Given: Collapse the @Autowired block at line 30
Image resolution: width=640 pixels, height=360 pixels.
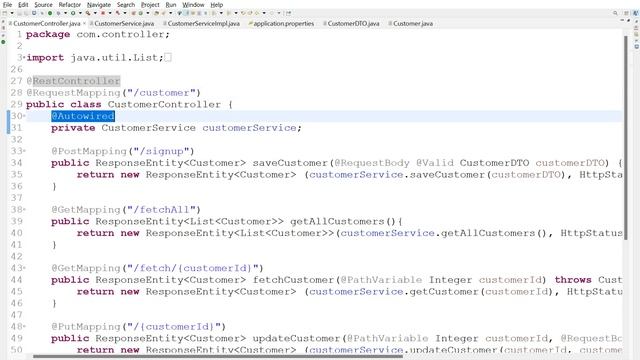Looking at the screenshot, I should coord(24,116).
